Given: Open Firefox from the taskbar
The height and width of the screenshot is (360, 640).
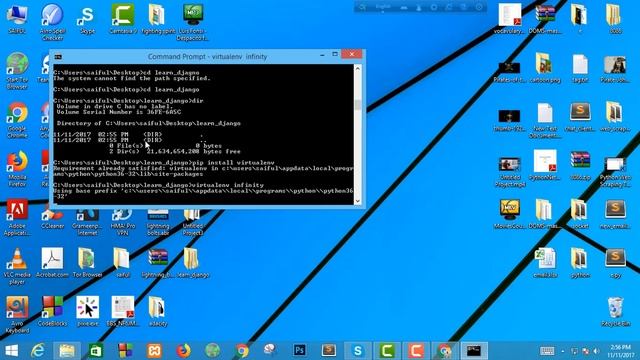Looking at the screenshot, I should [183, 351].
